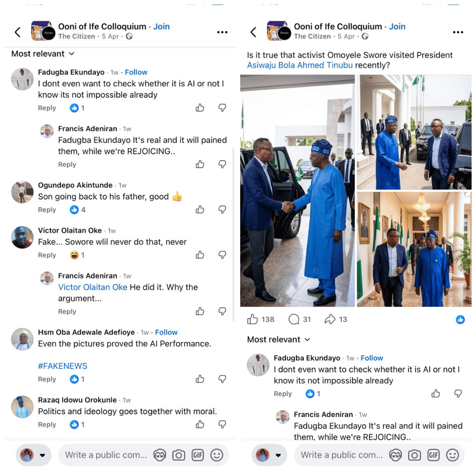Thumbs up Ogundepo Akintunde's comment
Viewport: 476px width, 476px height.
[x=200, y=209]
